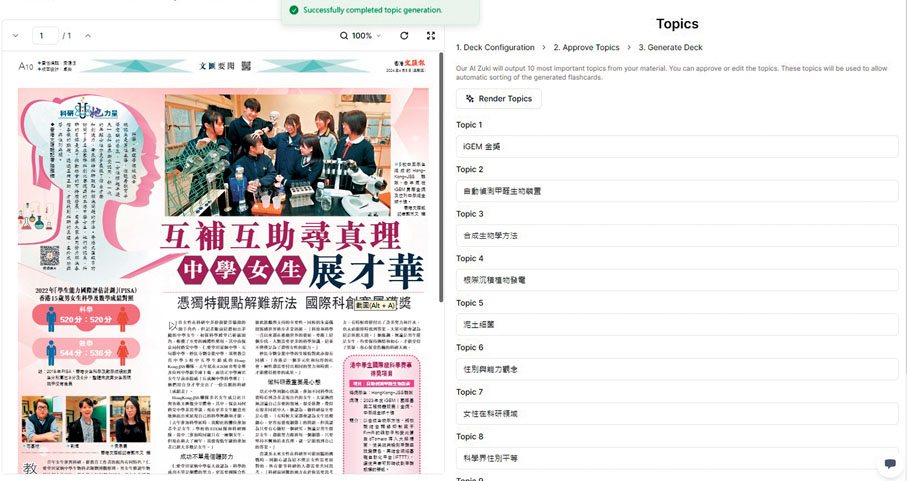Click the magnifier search icon
The image size is (907, 481).
pyautogui.click(x=344, y=36)
